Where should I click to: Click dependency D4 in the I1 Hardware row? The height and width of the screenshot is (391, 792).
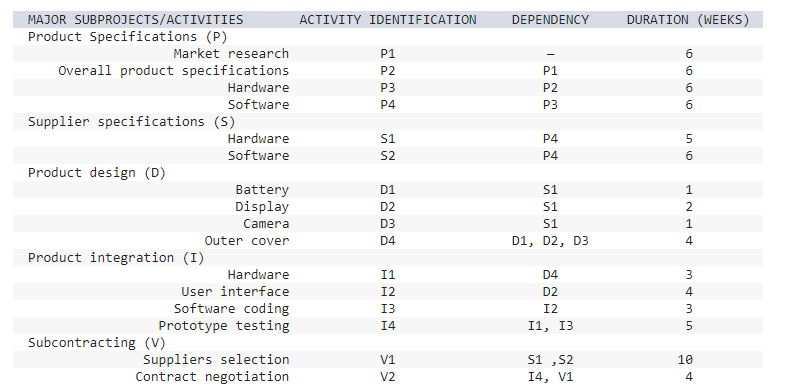pyautogui.click(x=550, y=275)
